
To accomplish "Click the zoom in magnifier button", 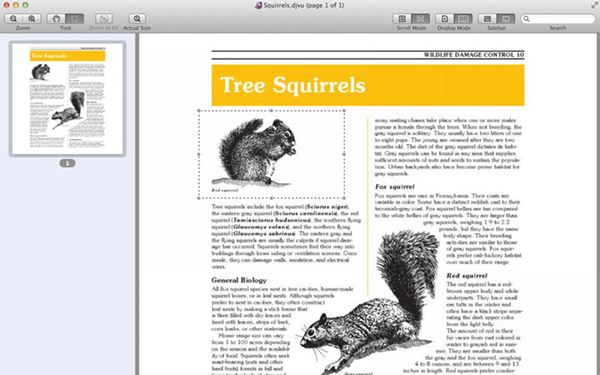I will pyautogui.click(x=32, y=18).
